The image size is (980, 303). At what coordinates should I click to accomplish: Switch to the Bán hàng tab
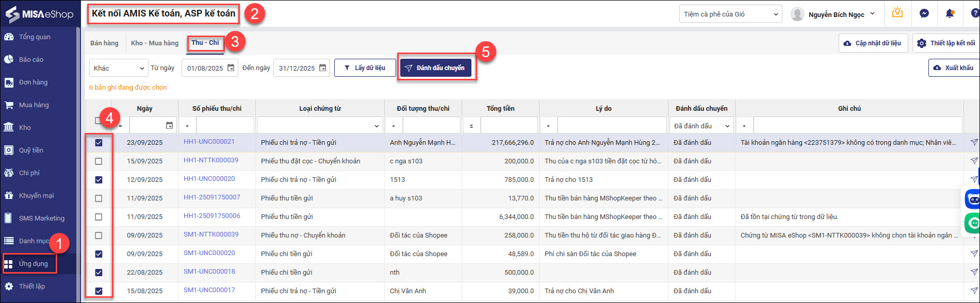pyautogui.click(x=104, y=43)
